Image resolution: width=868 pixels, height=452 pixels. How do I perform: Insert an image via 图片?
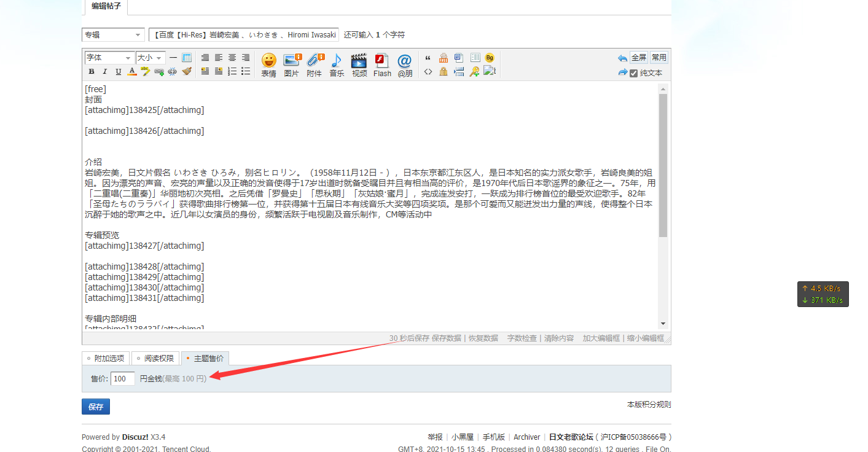(292, 65)
